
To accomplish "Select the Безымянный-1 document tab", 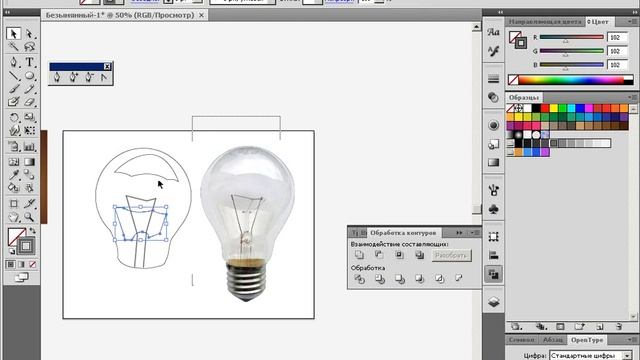I will click(124, 15).
